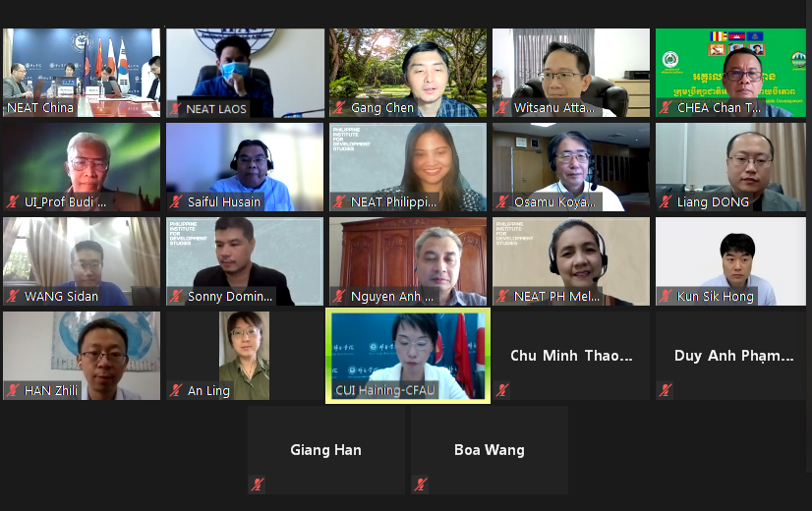Viewport: 812px width, 511px height.
Task: Click muted mic icon beside NEAT LAOS
Action: (176, 108)
